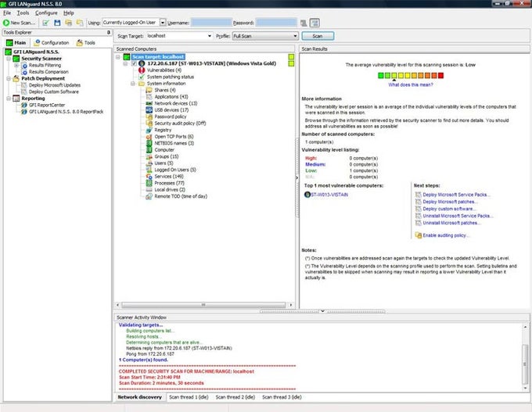Click the Security audit policy icon

pos(149,124)
